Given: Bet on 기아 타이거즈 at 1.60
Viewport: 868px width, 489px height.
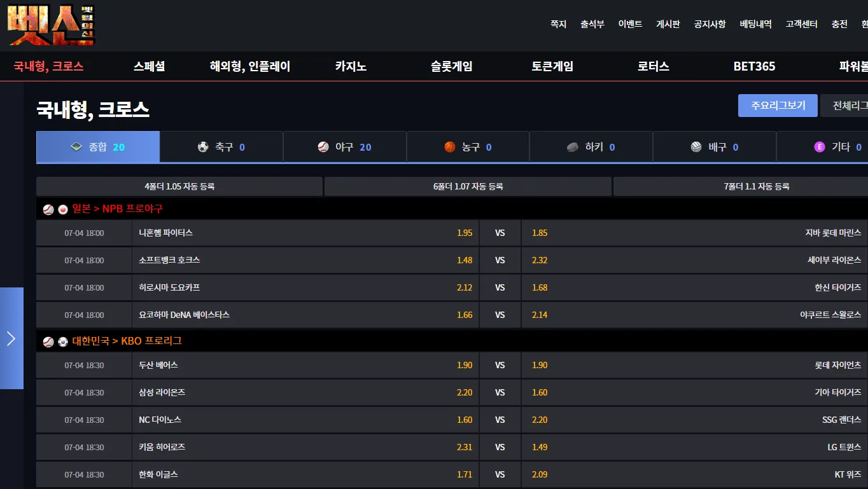Looking at the screenshot, I should (694, 392).
